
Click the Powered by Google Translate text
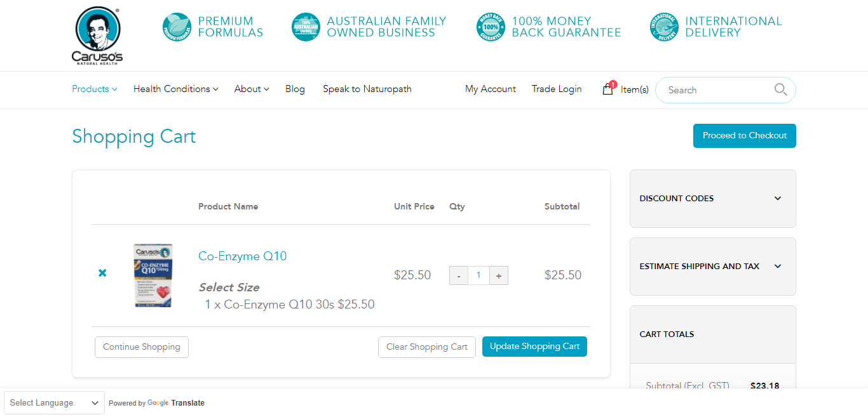(157, 403)
